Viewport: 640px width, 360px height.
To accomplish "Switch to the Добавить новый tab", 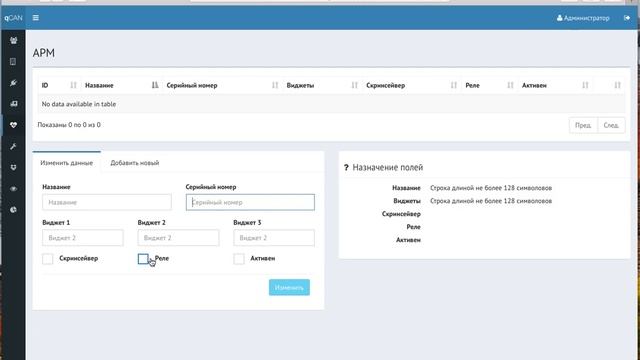I will coord(135,163).
